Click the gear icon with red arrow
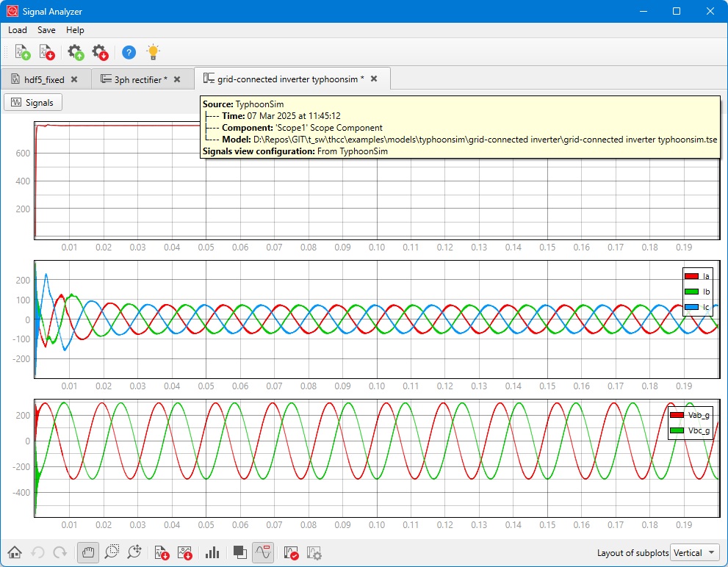 click(99, 52)
